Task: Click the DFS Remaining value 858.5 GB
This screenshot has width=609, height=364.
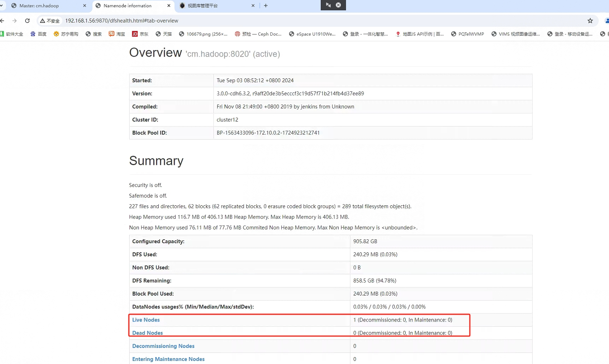Action: click(375, 281)
